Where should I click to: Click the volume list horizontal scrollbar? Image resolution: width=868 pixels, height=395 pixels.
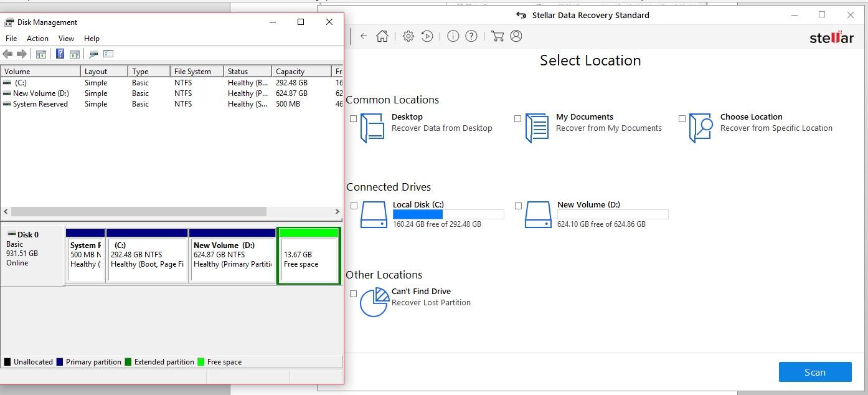(138, 212)
